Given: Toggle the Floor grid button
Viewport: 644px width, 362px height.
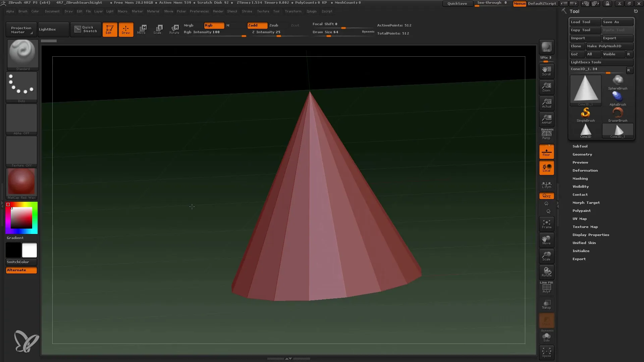Looking at the screenshot, I should [546, 152].
